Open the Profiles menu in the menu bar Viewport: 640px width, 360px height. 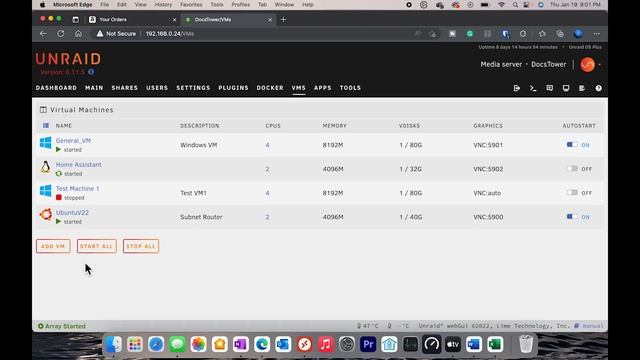point(240,4)
